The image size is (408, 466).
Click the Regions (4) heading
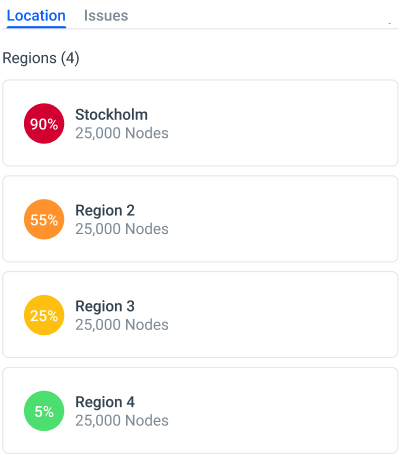coord(41,58)
